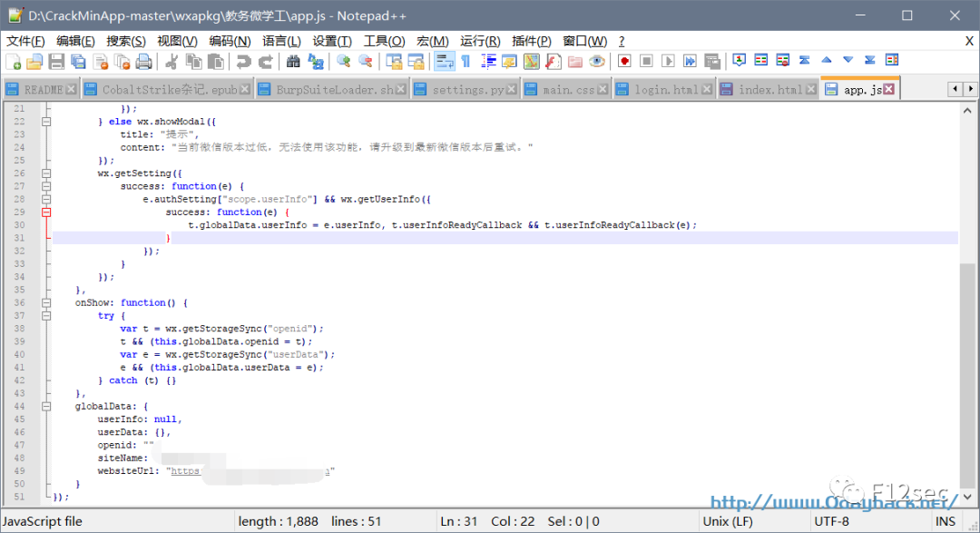
Task: Click the New file toolbar icon
Action: pos(13,62)
